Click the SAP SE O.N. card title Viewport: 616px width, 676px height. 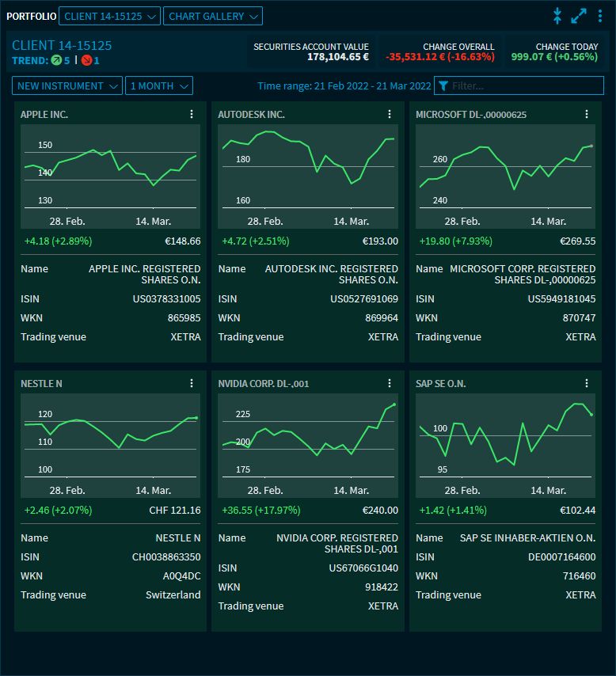441,384
